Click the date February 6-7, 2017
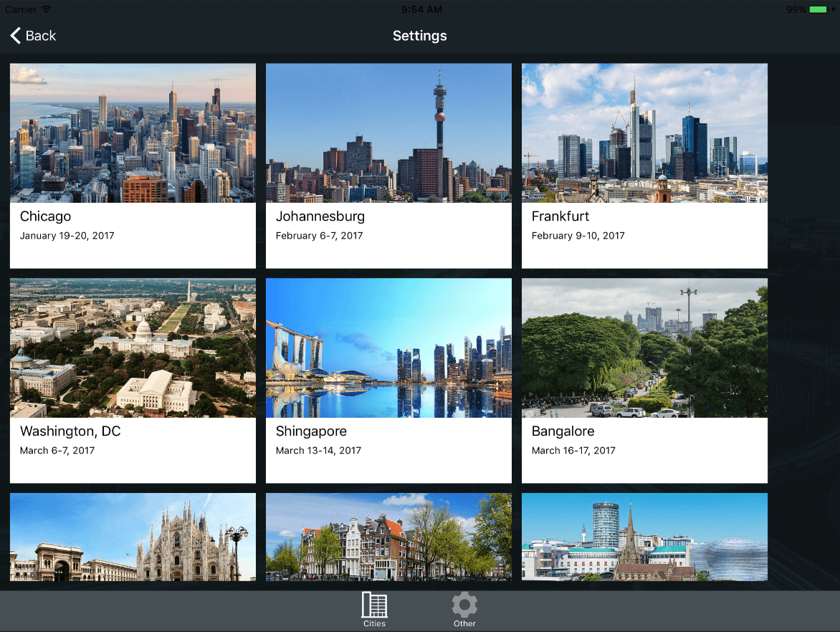The width and height of the screenshot is (840, 632). (319, 236)
